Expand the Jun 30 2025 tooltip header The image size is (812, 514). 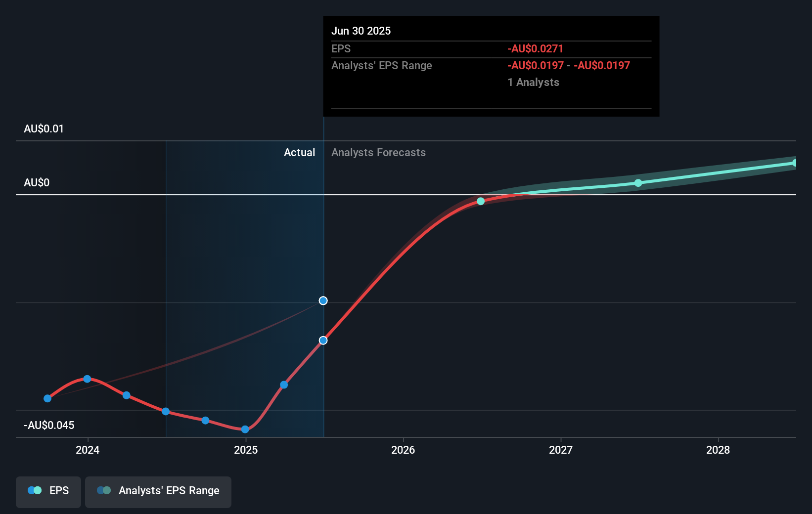pyautogui.click(x=361, y=31)
